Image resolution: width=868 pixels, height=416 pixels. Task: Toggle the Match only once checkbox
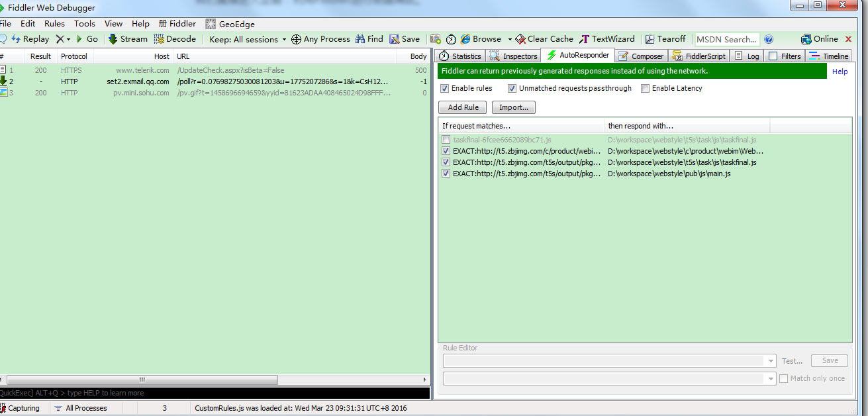[784, 378]
